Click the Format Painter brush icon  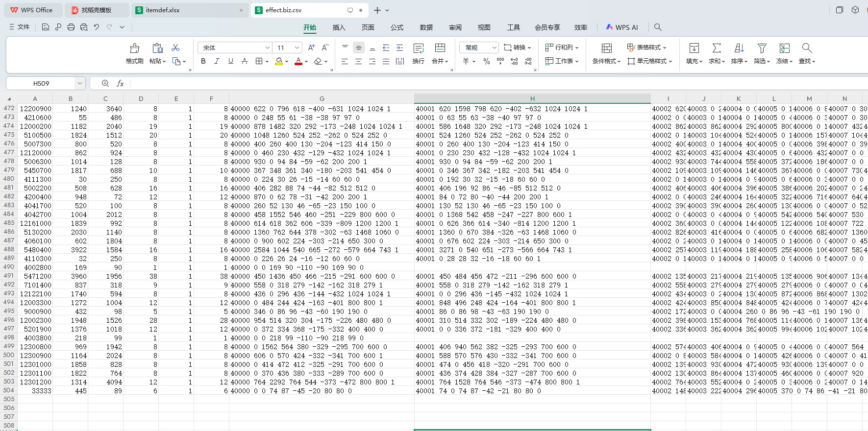(x=134, y=48)
